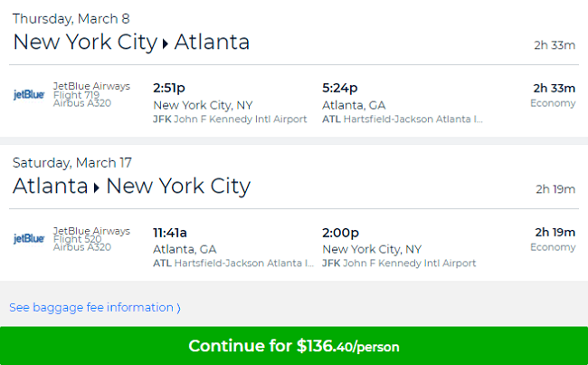
Task: Click the chevron after baggage fee information
Action: 178,308
